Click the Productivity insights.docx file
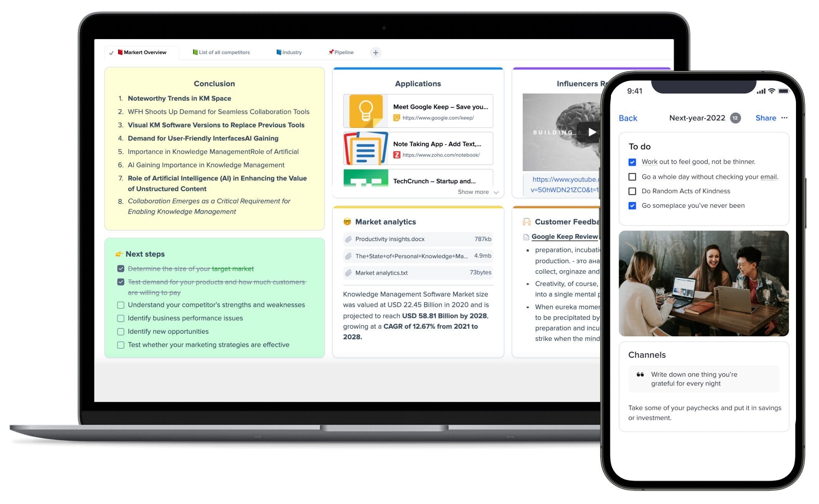This screenshot has width=819, height=504. click(x=389, y=239)
